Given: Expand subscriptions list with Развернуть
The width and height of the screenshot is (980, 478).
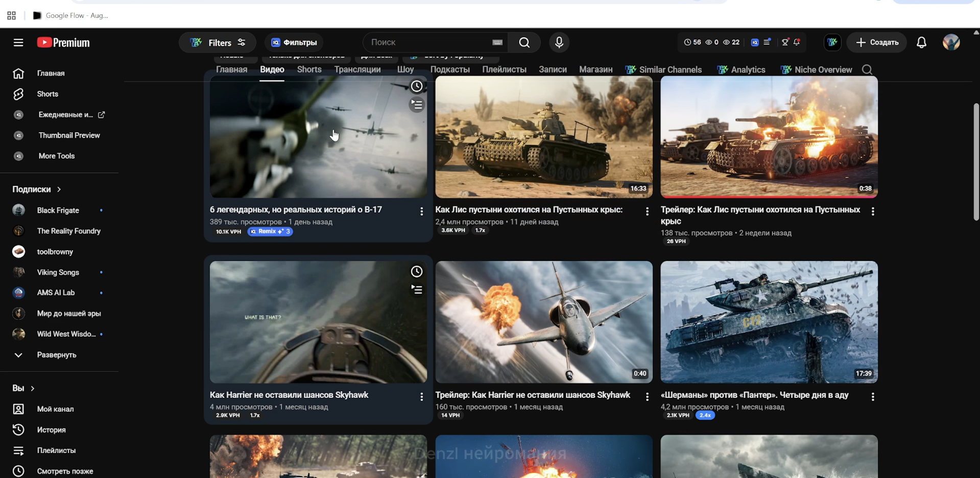Looking at the screenshot, I should click(56, 354).
